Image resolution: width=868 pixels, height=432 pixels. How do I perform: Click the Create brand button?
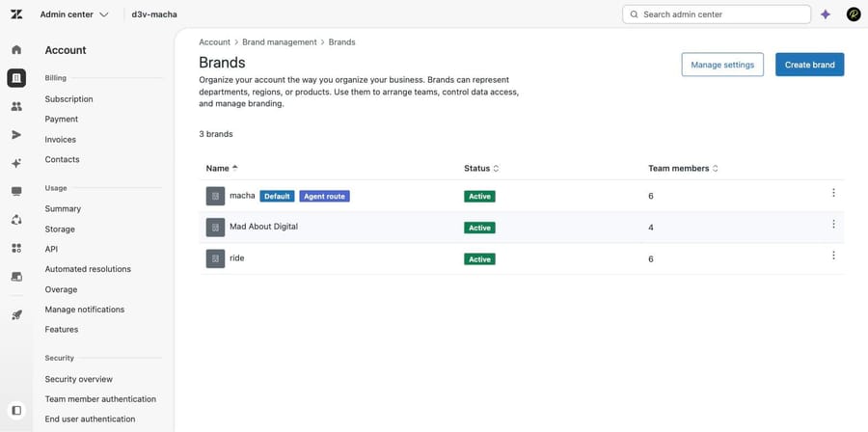coord(809,65)
